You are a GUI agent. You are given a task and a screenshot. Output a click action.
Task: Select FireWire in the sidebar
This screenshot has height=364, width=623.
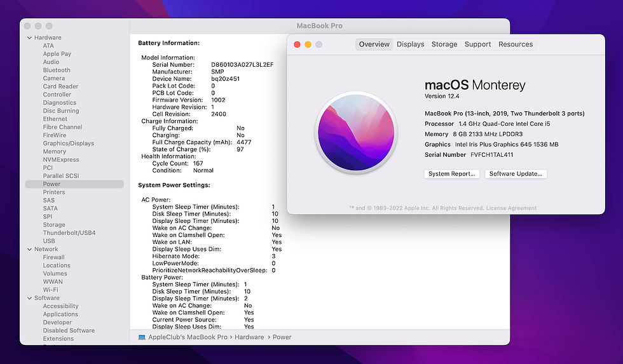pos(55,135)
